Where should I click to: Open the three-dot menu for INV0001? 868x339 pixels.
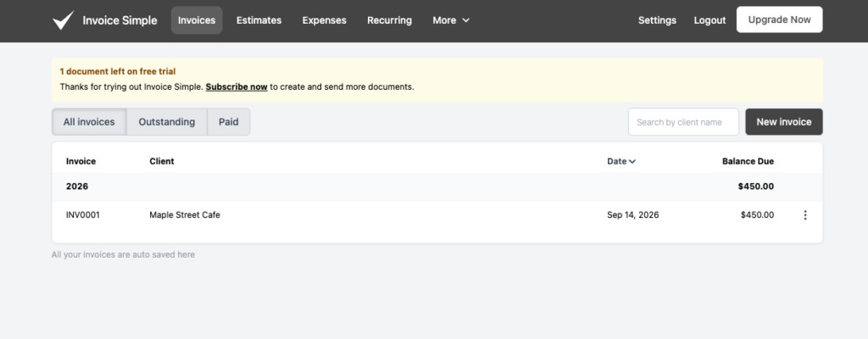(x=805, y=215)
